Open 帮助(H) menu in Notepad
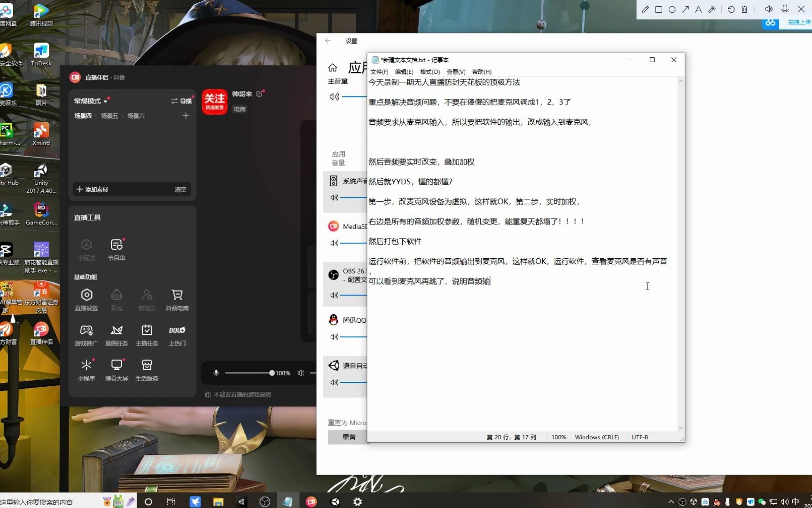812x508 pixels. [x=482, y=72]
